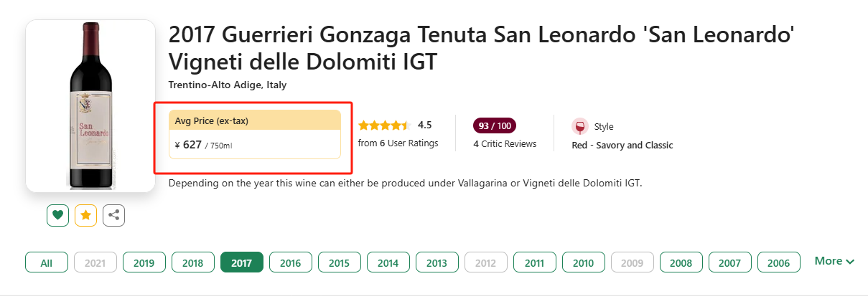Select the 2018 vintage pill
Screen dimensions: 868x299
point(193,263)
